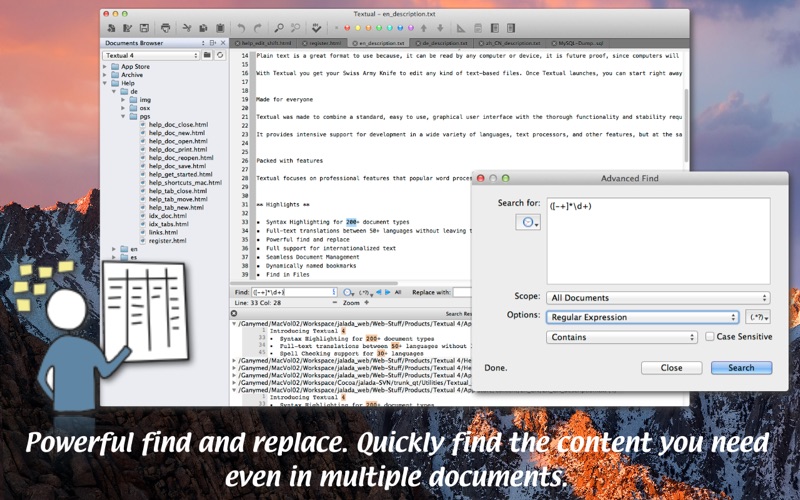Open the regex (.*?) dropdown in the find bar

pyautogui.click(x=365, y=292)
